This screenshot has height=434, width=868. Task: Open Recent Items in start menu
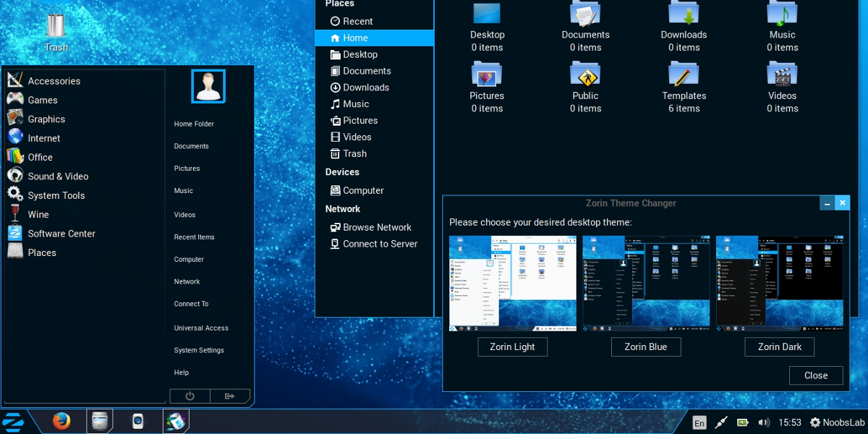click(194, 237)
